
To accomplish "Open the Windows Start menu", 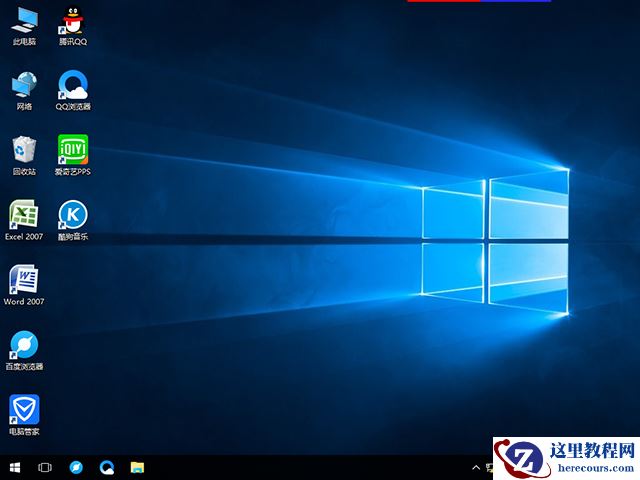I will point(15,467).
